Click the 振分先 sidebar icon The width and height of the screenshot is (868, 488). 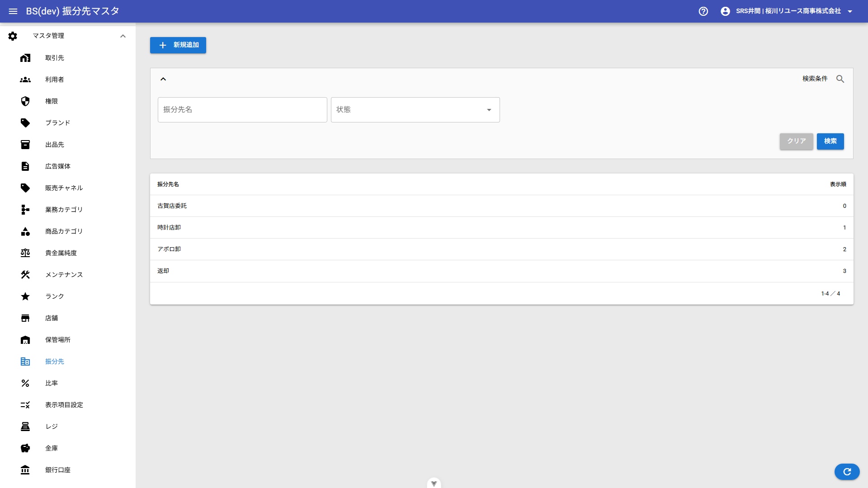point(25,361)
